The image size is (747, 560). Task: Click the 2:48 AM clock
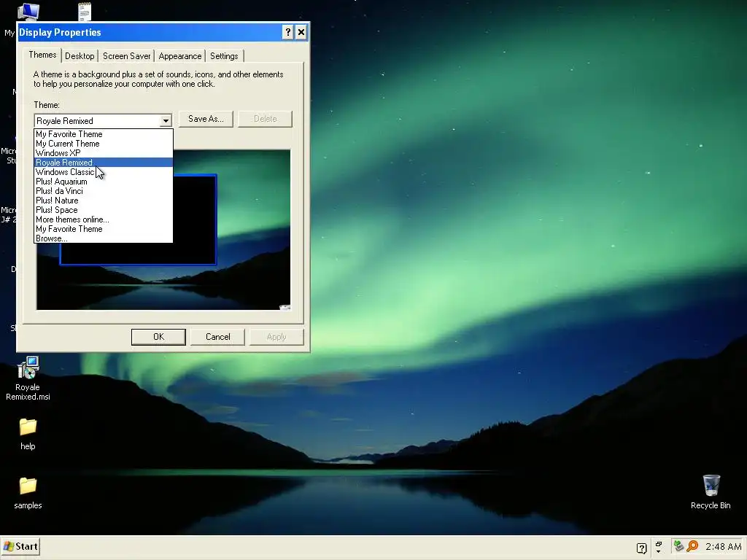point(723,547)
